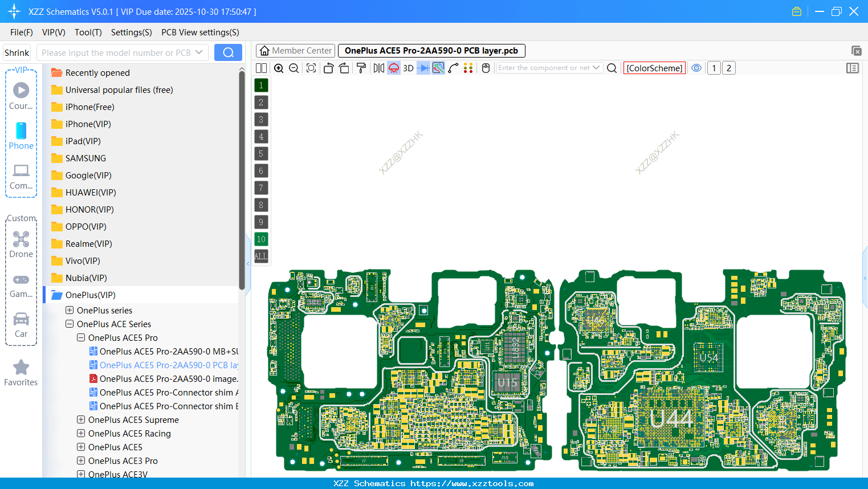Expand the OnePlus series tree node
The width and height of the screenshot is (868, 489).
tap(70, 310)
